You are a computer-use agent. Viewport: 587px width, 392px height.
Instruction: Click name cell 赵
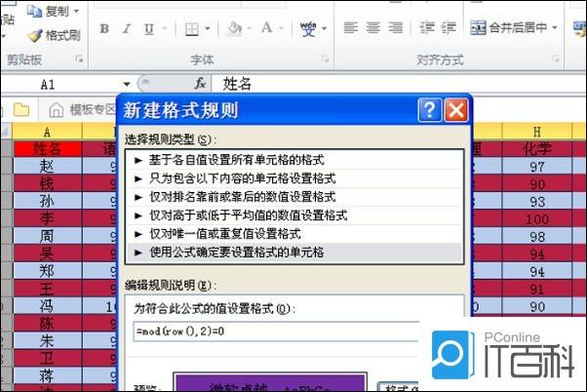(x=47, y=166)
